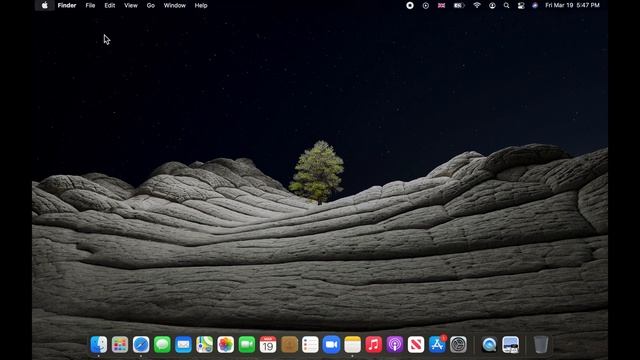The height and width of the screenshot is (360, 640).
Task: Open the brown Contacts icon in Dock
Action: 289,344
